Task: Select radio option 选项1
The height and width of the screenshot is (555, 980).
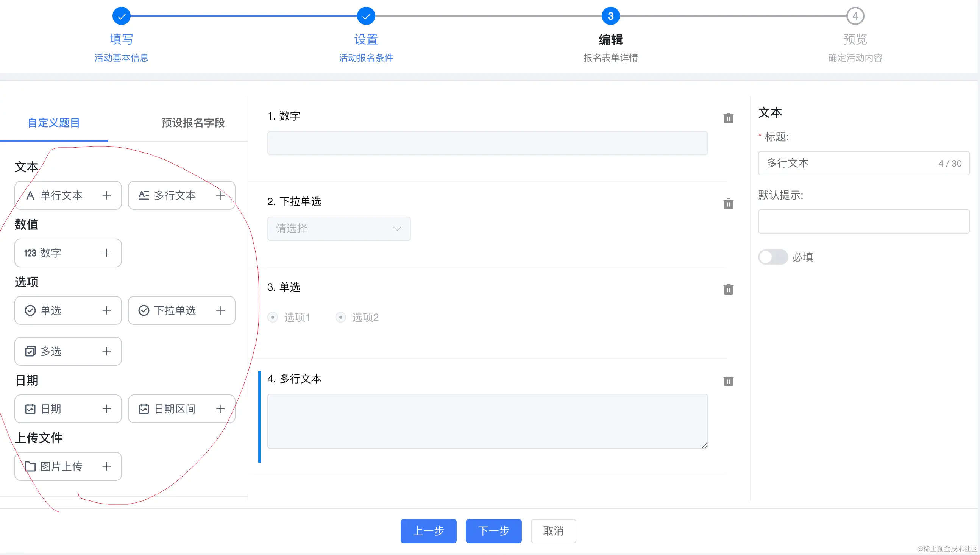Action: tap(273, 317)
